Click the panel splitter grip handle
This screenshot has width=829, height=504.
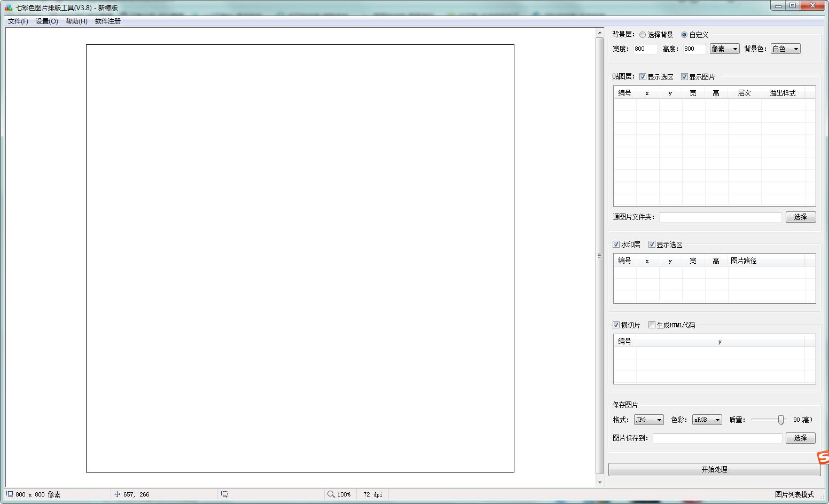(599, 256)
